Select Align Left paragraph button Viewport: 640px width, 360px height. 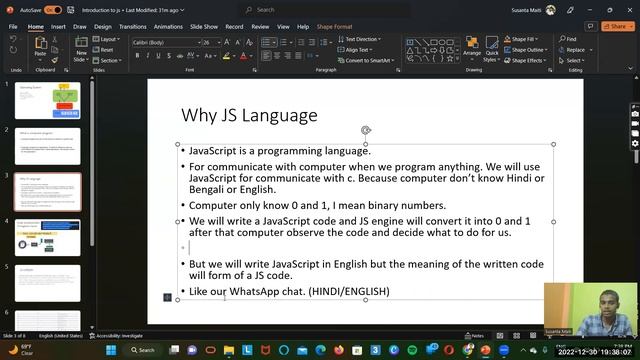(266, 56)
